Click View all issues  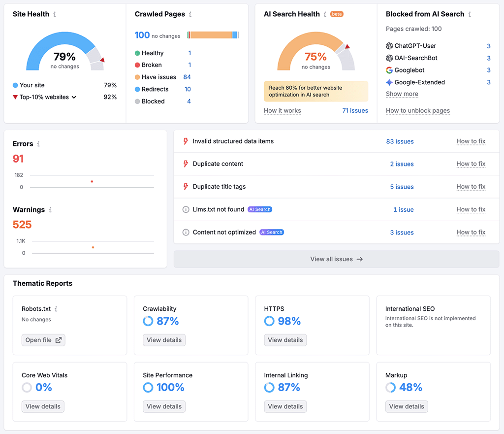coord(336,259)
